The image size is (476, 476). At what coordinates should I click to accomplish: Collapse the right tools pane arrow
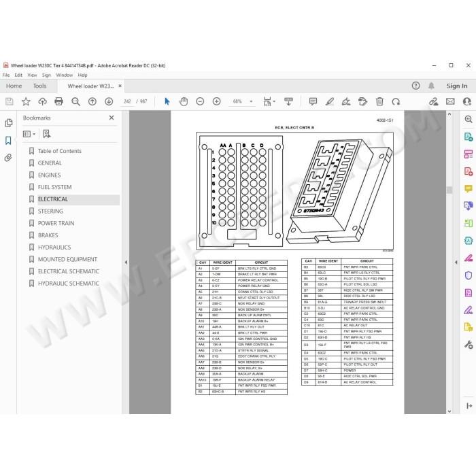coord(456,262)
